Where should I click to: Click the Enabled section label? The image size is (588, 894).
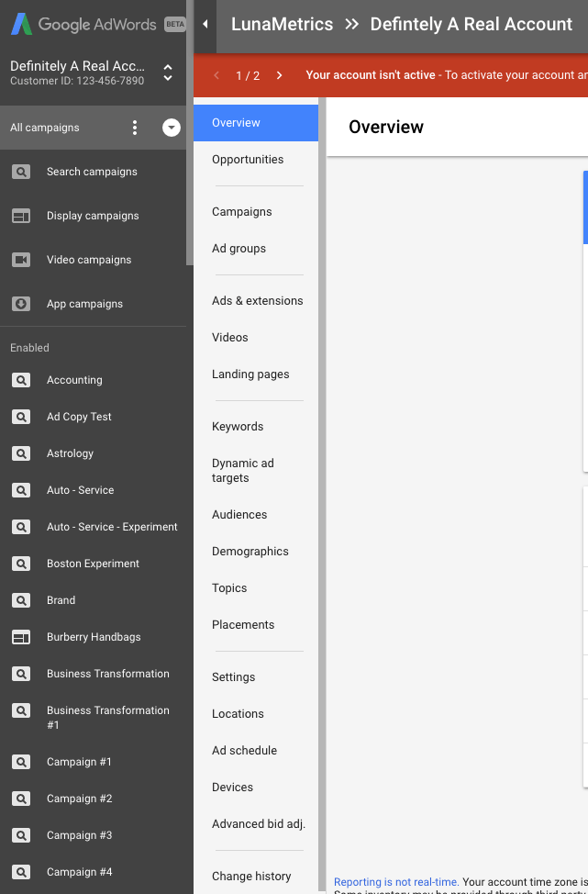click(29, 348)
